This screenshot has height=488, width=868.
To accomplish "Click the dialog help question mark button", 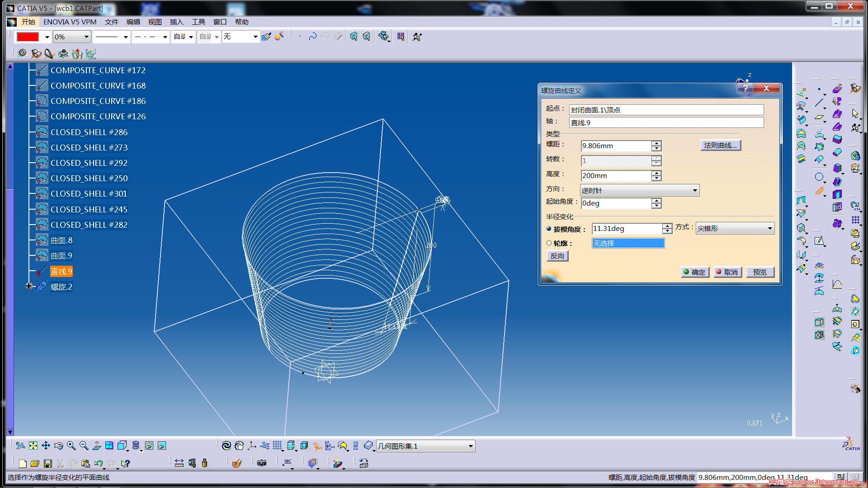I will click(x=745, y=88).
